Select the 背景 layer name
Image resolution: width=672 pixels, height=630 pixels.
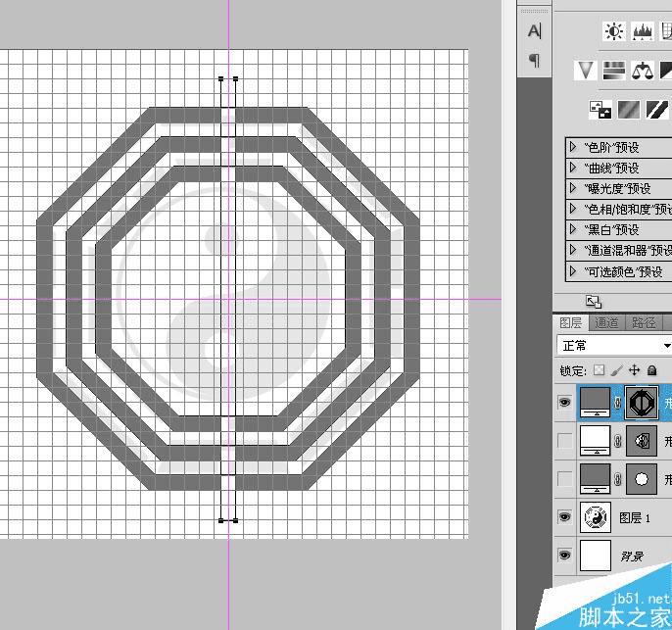632,557
